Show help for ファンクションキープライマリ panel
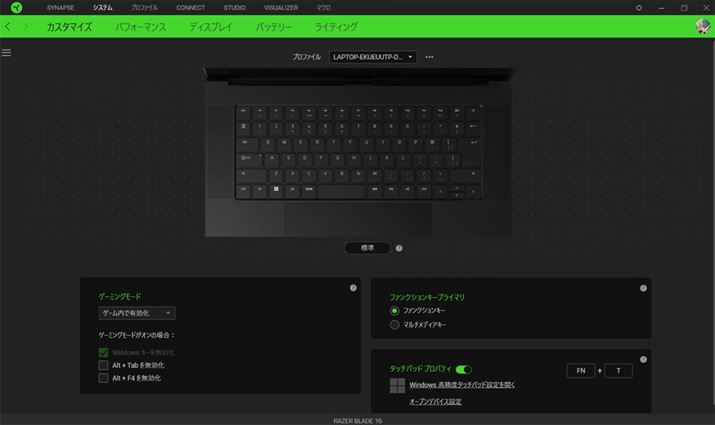Image resolution: width=715 pixels, height=425 pixels. tap(643, 288)
